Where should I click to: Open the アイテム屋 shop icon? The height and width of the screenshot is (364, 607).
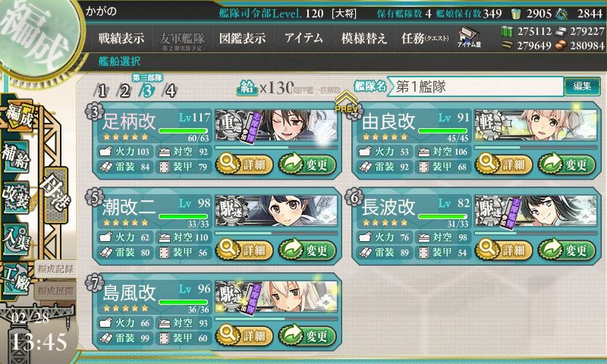469,37
